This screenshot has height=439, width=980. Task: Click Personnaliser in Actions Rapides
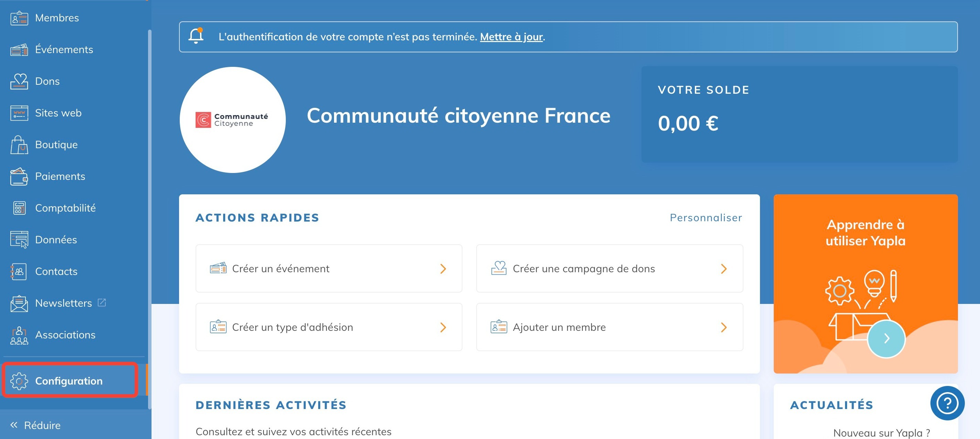pyautogui.click(x=706, y=217)
